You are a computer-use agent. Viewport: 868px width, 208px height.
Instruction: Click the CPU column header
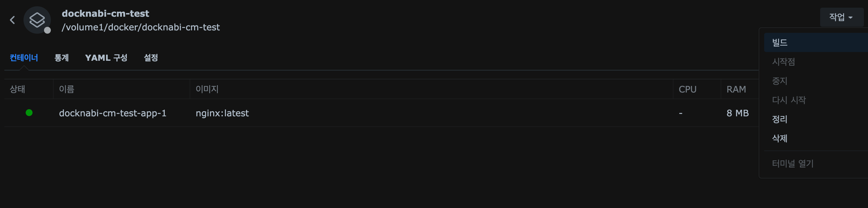(687, 89)
